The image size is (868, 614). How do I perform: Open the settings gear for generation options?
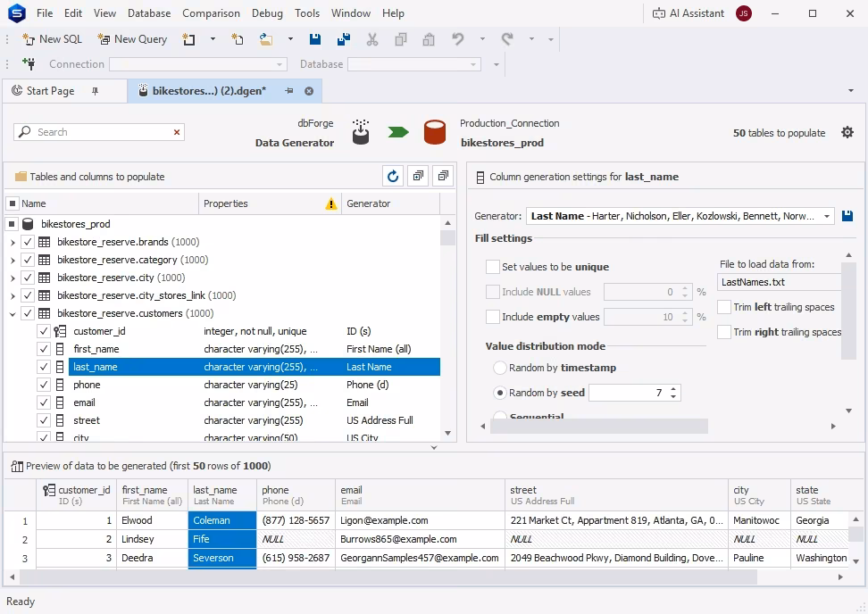(x=847, y=133)
